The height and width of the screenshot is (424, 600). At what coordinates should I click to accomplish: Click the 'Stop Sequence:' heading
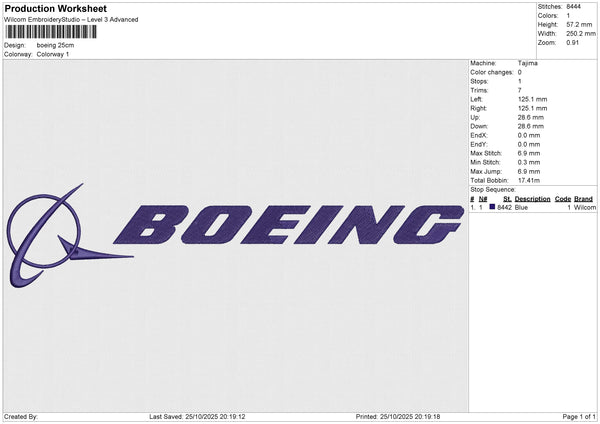(x=493, y=190)
